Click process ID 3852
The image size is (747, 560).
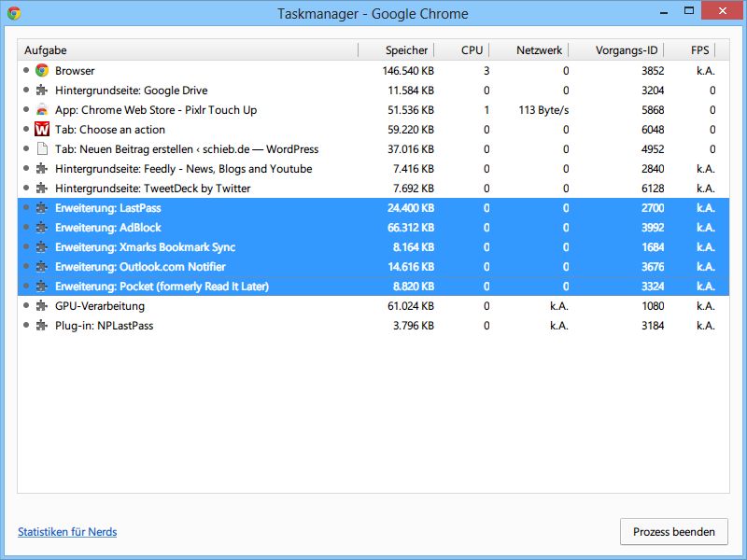652,71
